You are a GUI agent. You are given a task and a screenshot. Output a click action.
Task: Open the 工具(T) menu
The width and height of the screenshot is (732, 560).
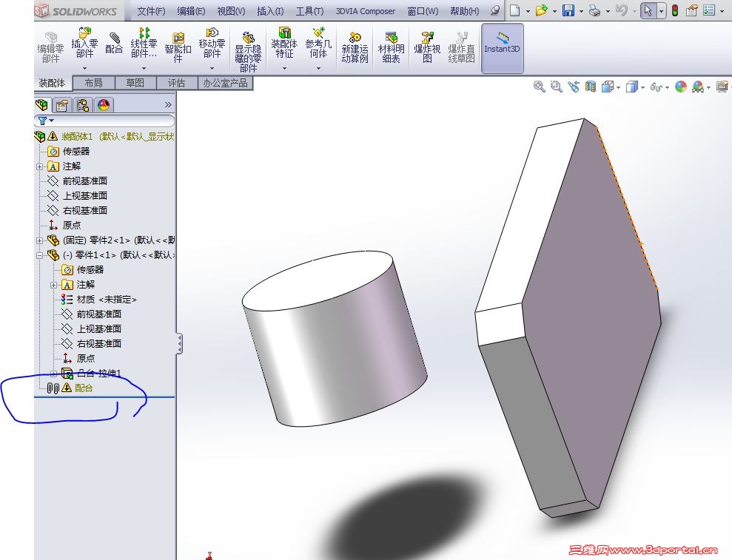click(x=309, y=11)
